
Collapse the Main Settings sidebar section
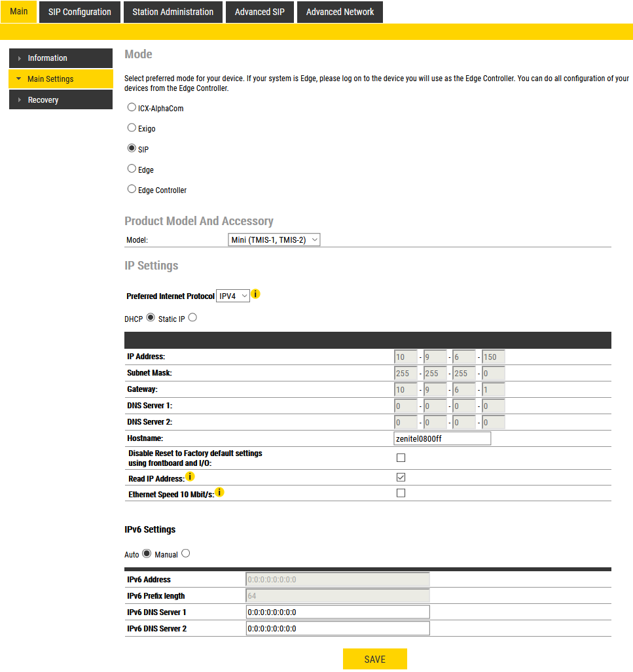(20, 79)
